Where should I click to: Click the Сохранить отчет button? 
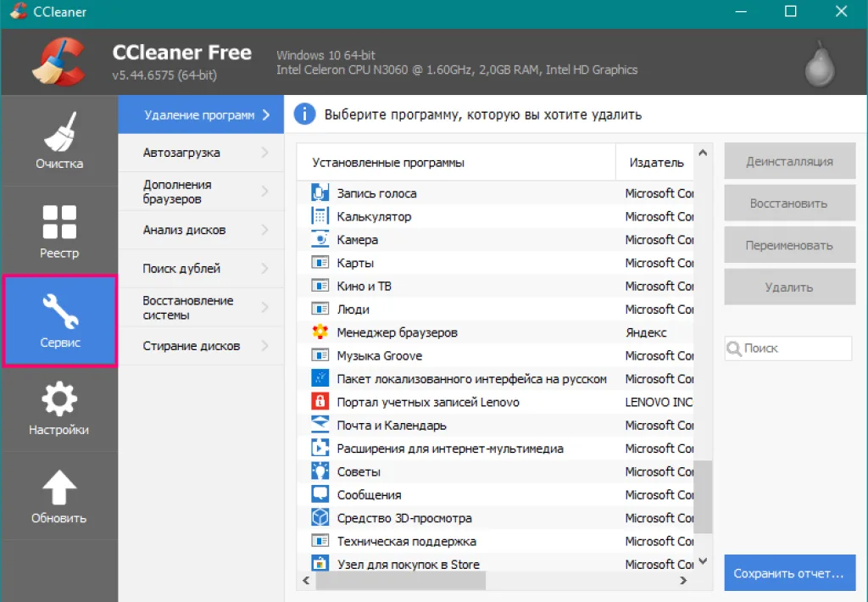(789, 573)
